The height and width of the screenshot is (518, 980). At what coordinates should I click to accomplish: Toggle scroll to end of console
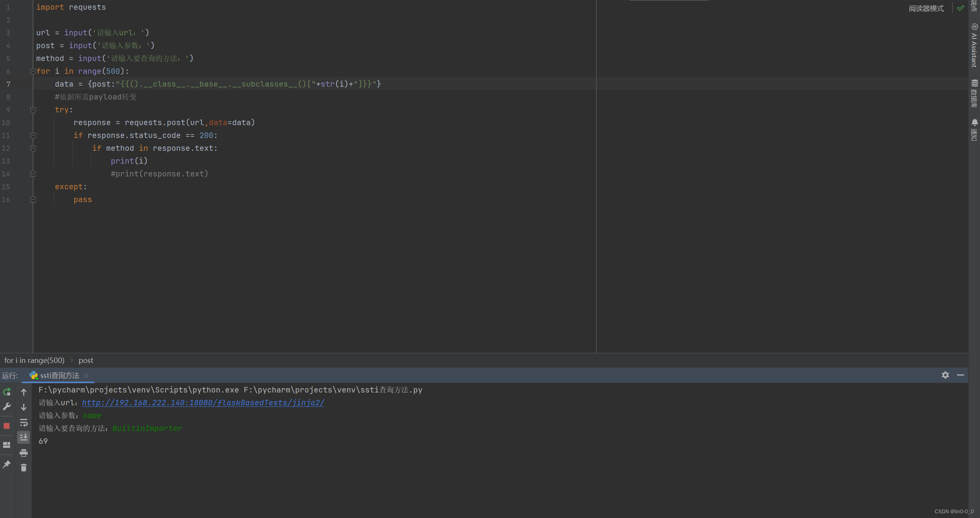coord(24,438)
